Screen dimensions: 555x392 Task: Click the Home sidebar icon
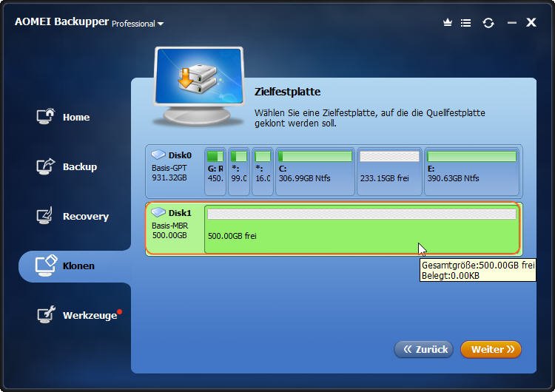point(45,116)
